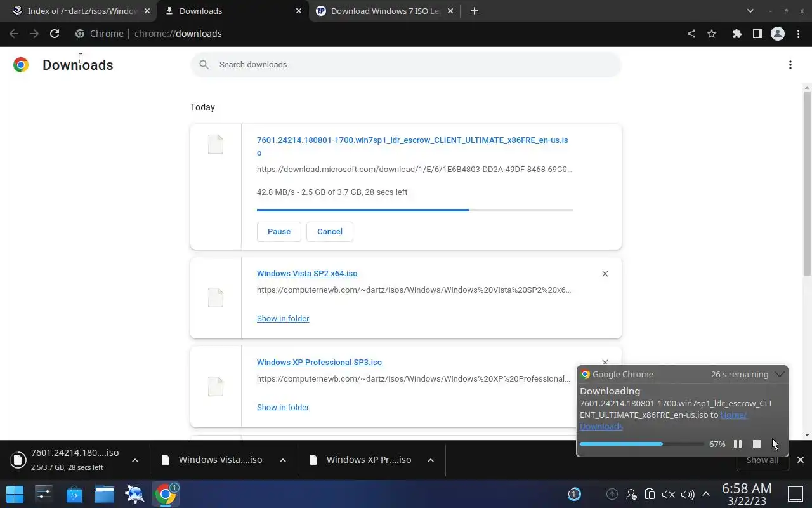Open options chevron for Windows XP shelf item

431,460
